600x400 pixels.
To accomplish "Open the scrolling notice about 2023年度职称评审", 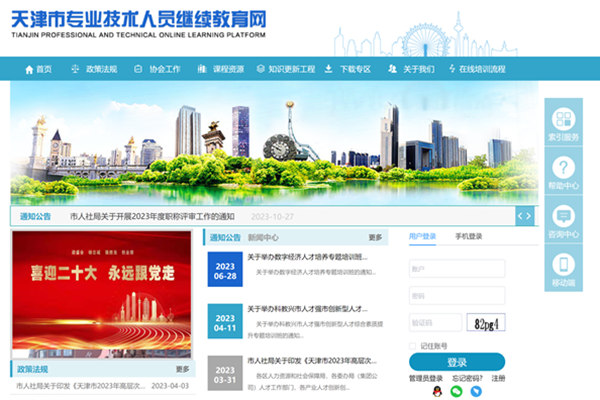I will 152,217.
